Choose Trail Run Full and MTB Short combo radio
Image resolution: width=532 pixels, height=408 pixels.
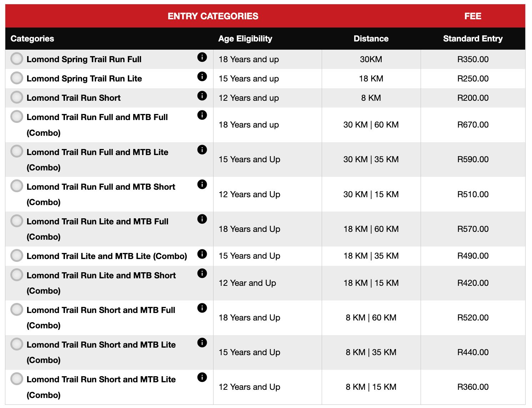pyautogui.click(x=17, y=186)
